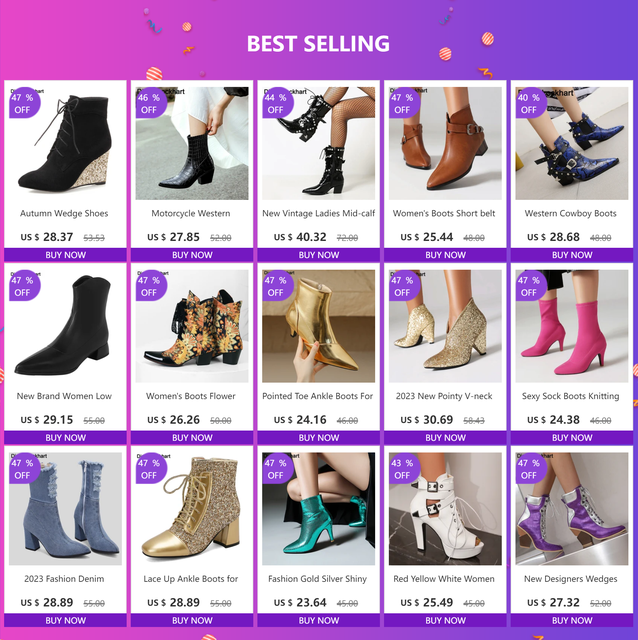Open the Western Cowboy Boots title link

570,213
